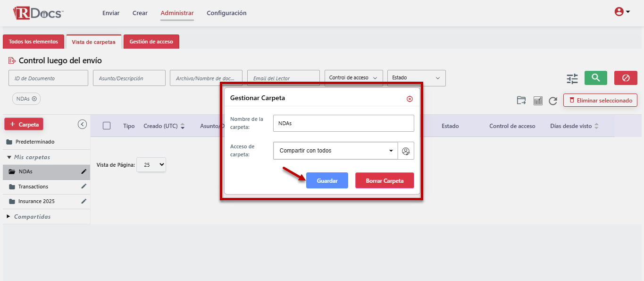Click the move to folder icon
This screenshot has height=281, width=644.
521,100
